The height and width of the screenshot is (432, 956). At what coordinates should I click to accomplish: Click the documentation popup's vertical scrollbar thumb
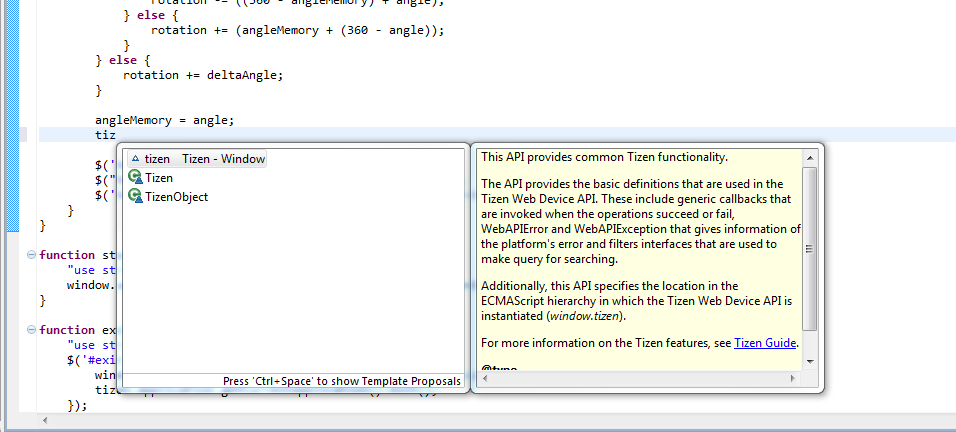pyautogui.click(x=810, y=249)
